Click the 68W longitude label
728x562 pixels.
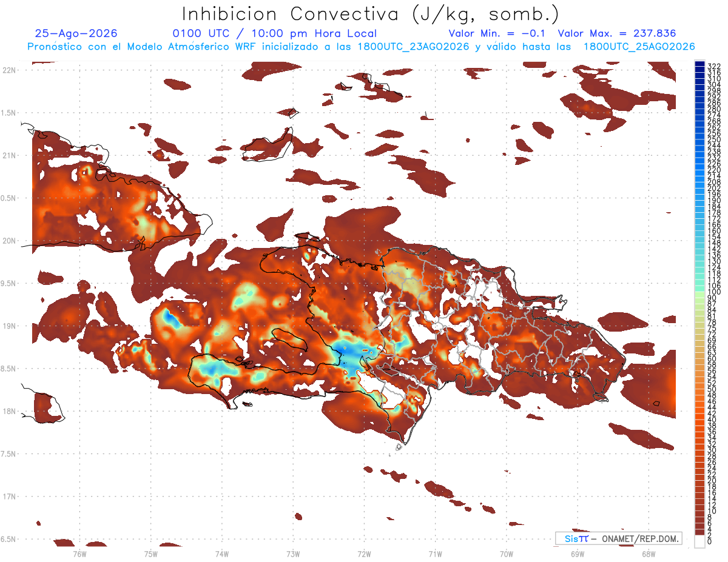[649, 554]
